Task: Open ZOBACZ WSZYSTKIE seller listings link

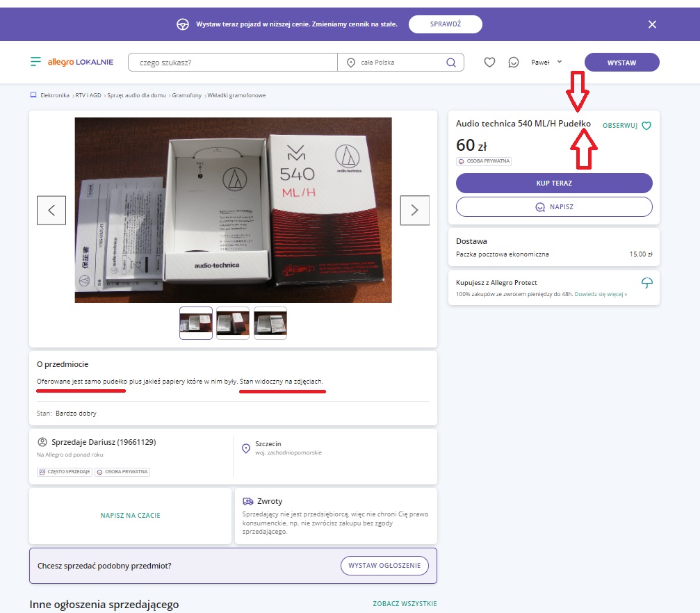Action: [405, 604]
